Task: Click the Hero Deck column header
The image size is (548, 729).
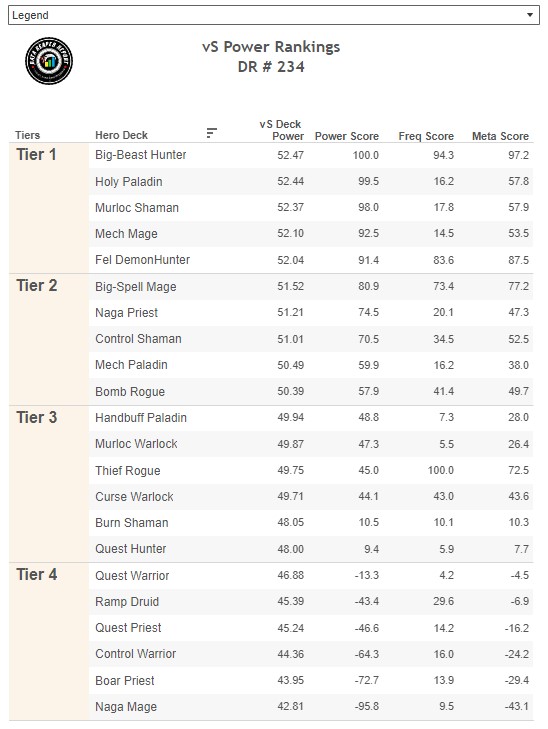Action: 121,135
